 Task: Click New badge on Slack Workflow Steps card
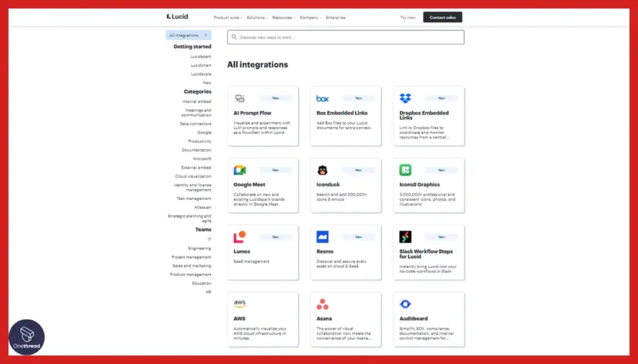coord(442,237)
